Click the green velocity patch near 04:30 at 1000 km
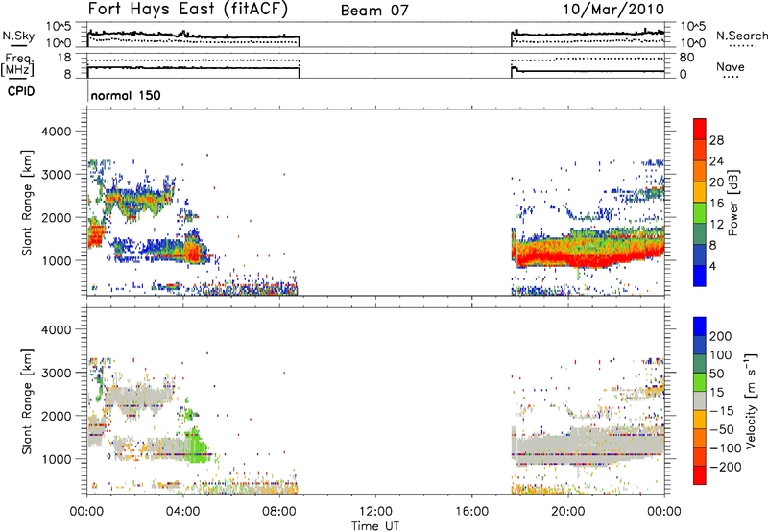The width and height of the screenshot is (768, 532). (x=197, y=447)
